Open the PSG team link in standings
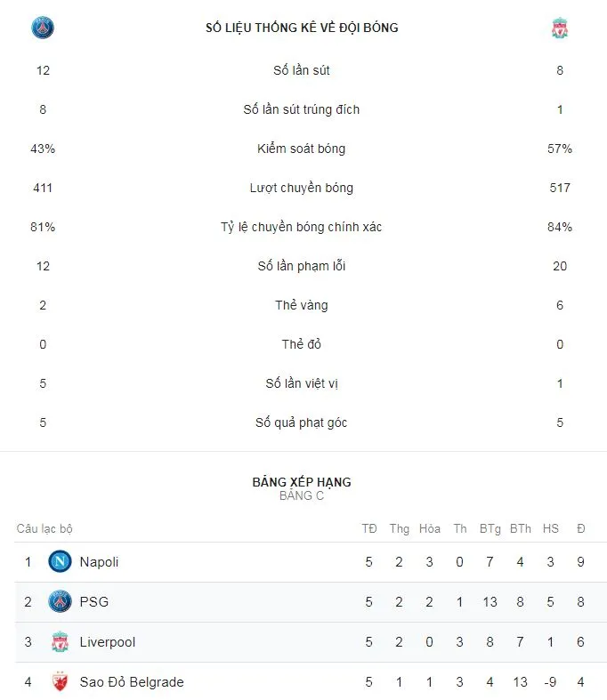 [93, 602]
